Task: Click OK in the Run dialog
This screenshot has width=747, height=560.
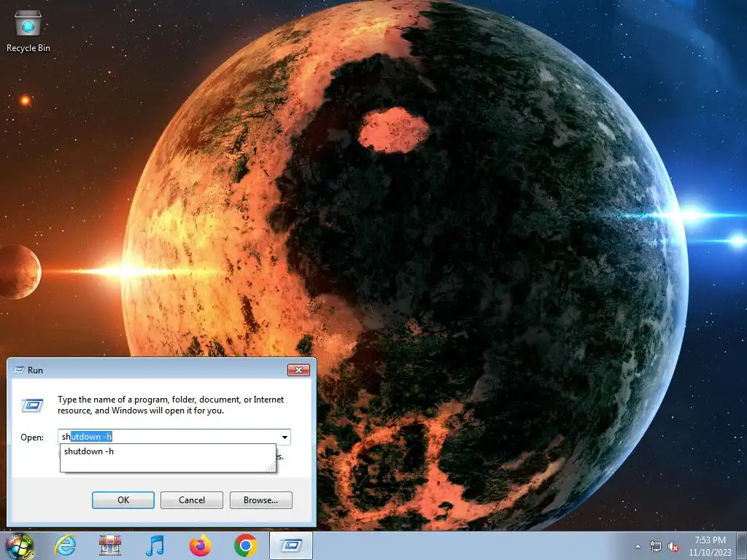Action: (x=123, y=500)
